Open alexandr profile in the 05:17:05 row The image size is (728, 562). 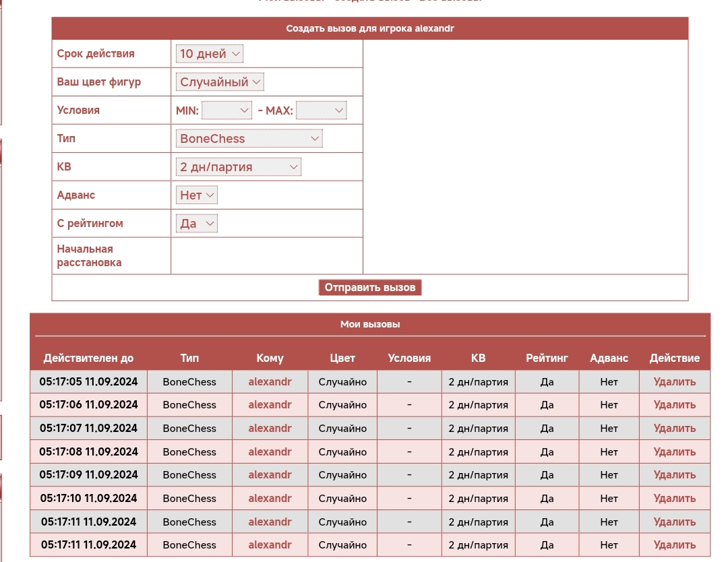click(x=270, y=381)
